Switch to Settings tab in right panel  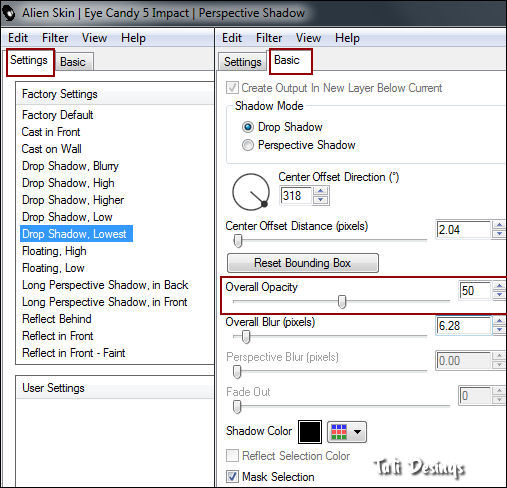pyautogui.click(x=243, y=62)
